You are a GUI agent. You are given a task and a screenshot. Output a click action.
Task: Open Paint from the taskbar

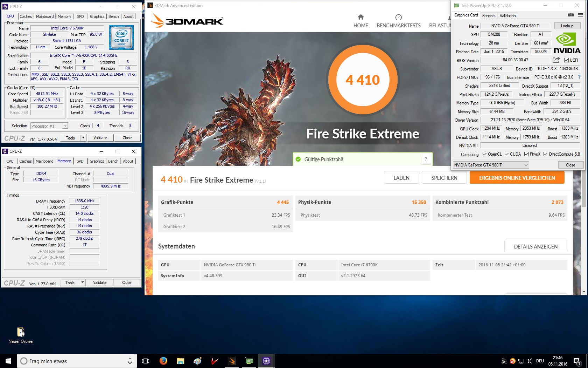pos(197,361)
